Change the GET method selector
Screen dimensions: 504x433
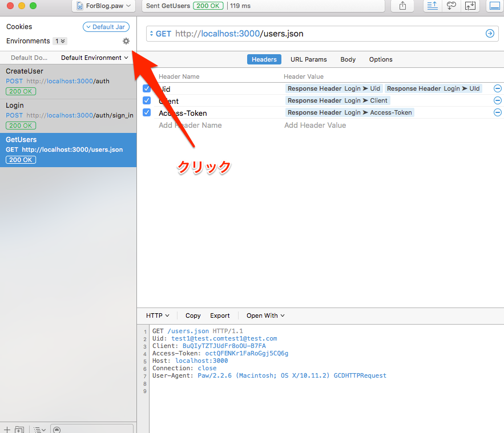click(161, 34)
